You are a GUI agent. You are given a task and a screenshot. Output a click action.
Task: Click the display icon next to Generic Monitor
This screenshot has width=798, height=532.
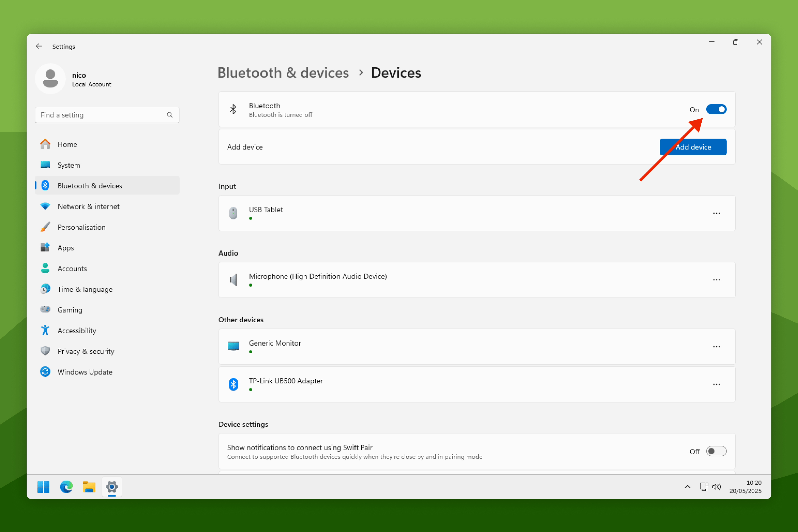(233, 346)
